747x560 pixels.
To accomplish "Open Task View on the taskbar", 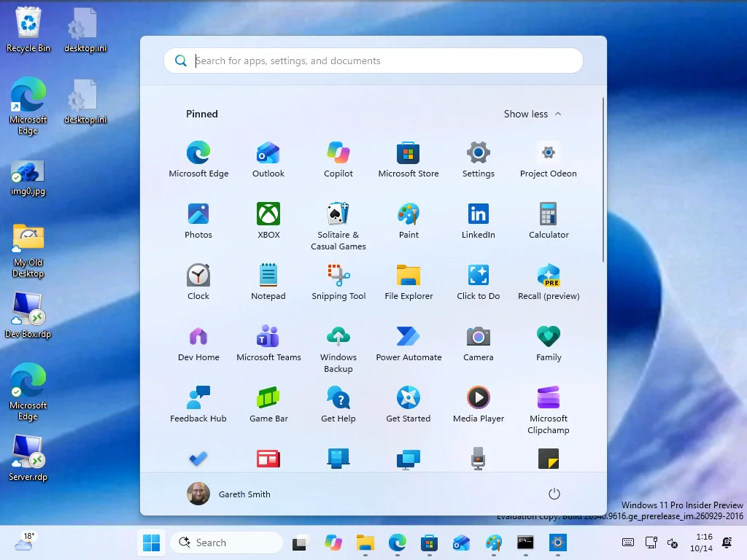I will coord(300,542).
